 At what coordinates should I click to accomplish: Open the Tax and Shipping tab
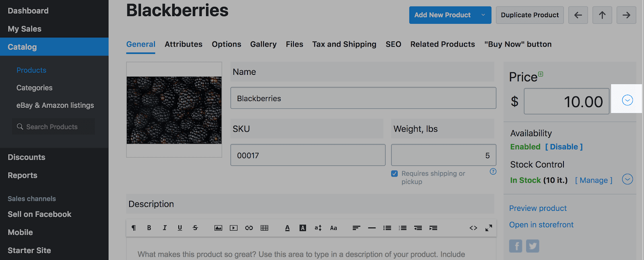pos(344,44)
